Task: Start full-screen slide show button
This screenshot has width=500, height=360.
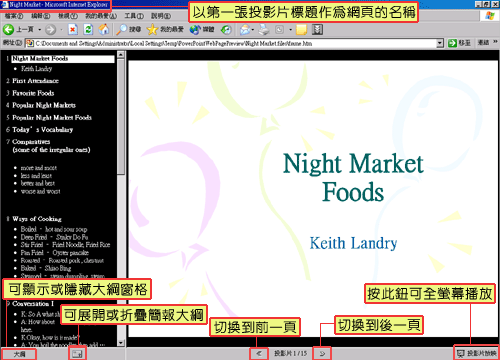Action: [477, 353]
